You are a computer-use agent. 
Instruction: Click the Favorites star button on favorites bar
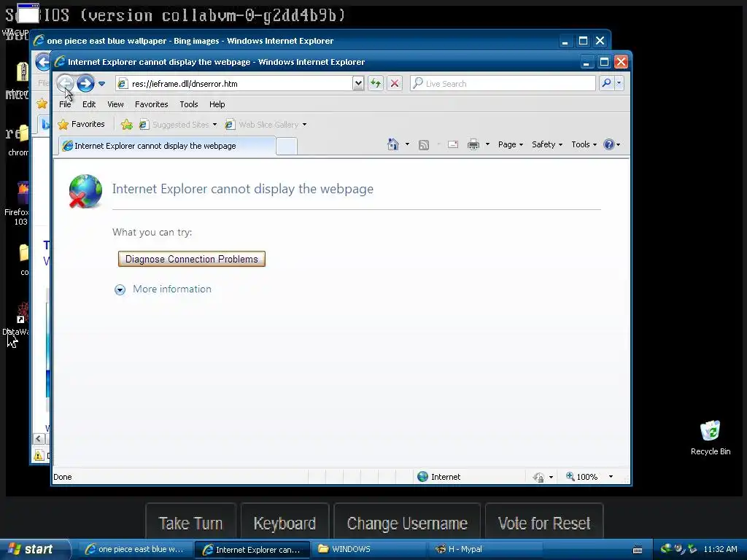(x=81, y=124)
